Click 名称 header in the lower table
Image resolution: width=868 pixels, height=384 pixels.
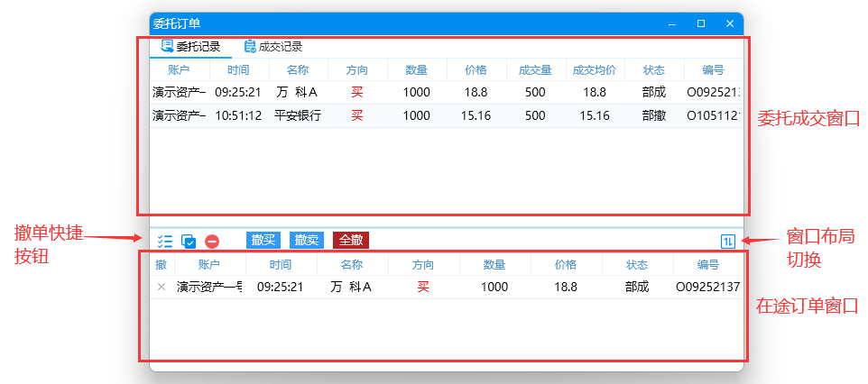click(x=352, y=265)
